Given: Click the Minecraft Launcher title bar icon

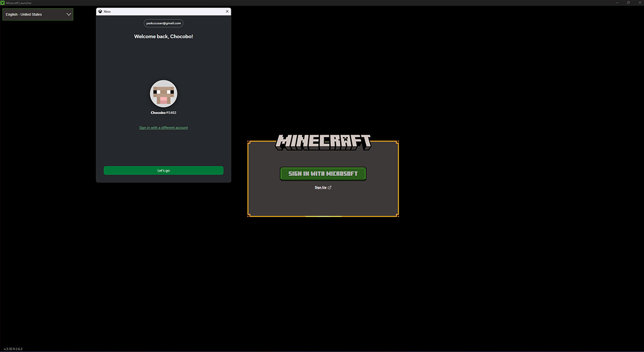Looking at the screenshot, I should [3, 3].
